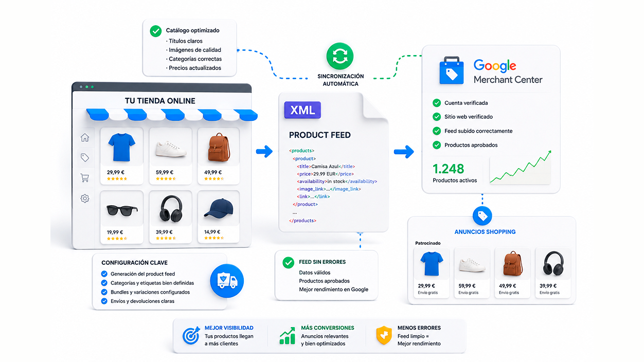This screenshot has height=362, width=644.
Task: Click the Patrocinado label
Action: coord(428,243)
